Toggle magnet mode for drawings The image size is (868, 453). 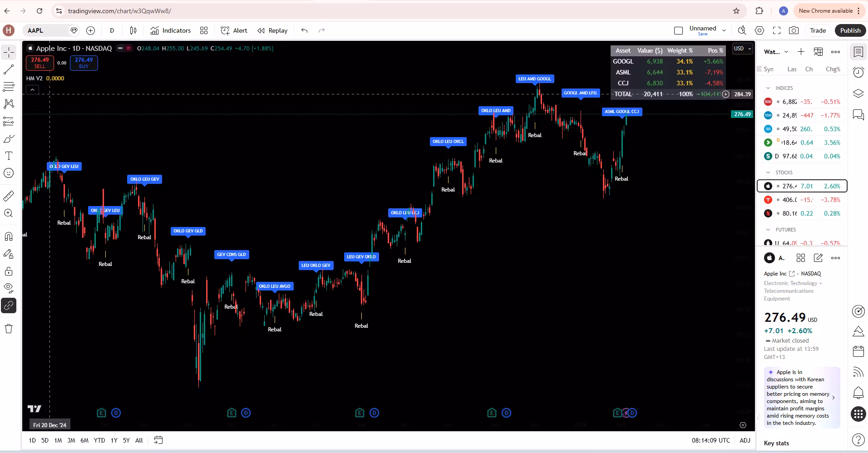tap(9, 236)
